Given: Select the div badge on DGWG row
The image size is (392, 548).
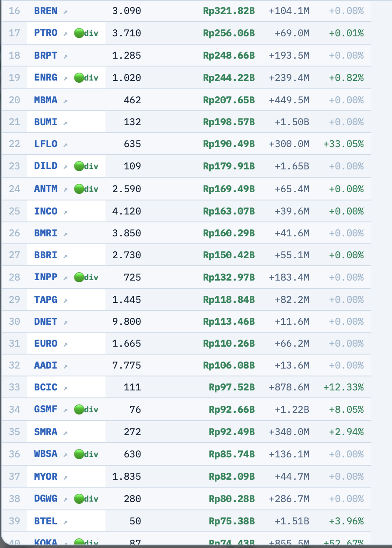Looking at the screenshot, I should coord(86,499).
